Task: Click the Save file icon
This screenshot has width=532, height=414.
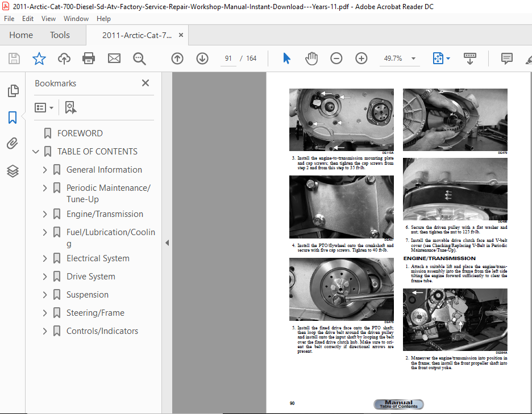Action: pos(14,58)
